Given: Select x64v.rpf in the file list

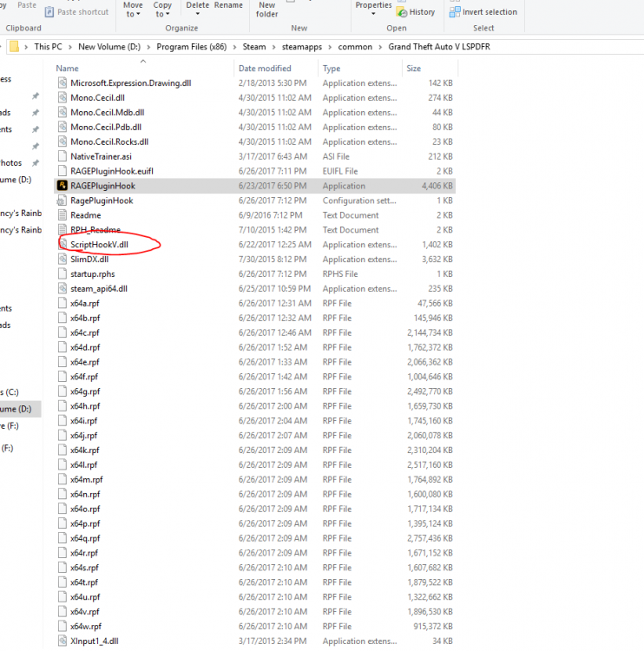Looking at the screenshot, I should click(255, 612).
